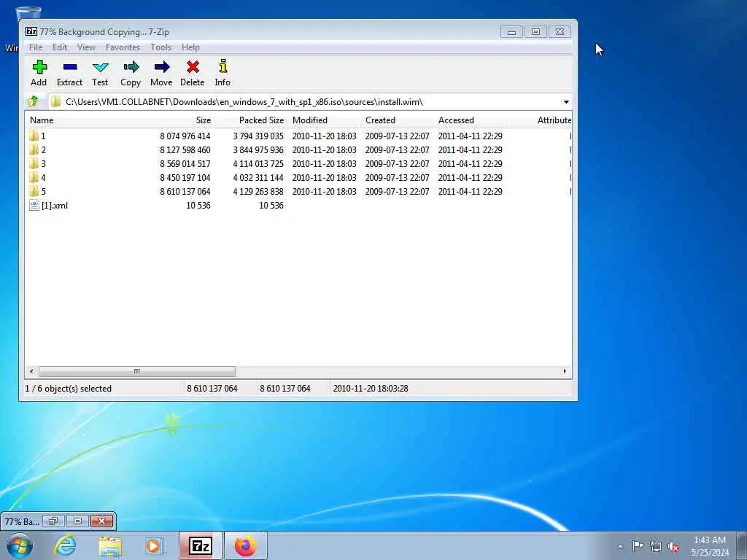Open the Windows Start orb
747x560 pixels.
20,545
